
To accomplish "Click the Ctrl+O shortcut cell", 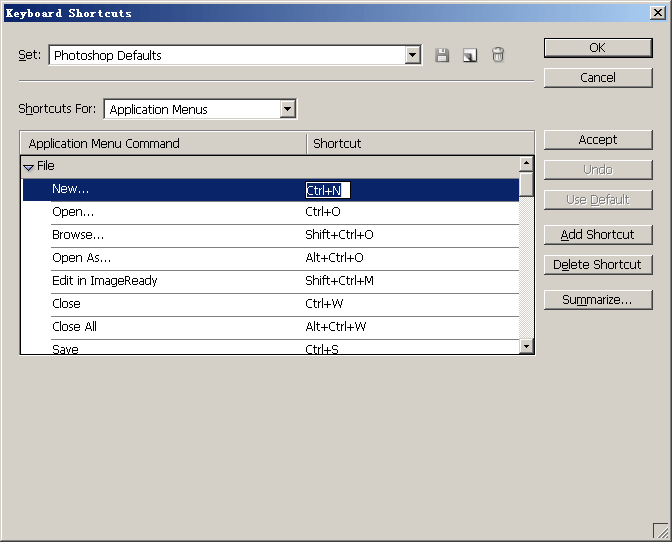I will click(x=323, y=212).
